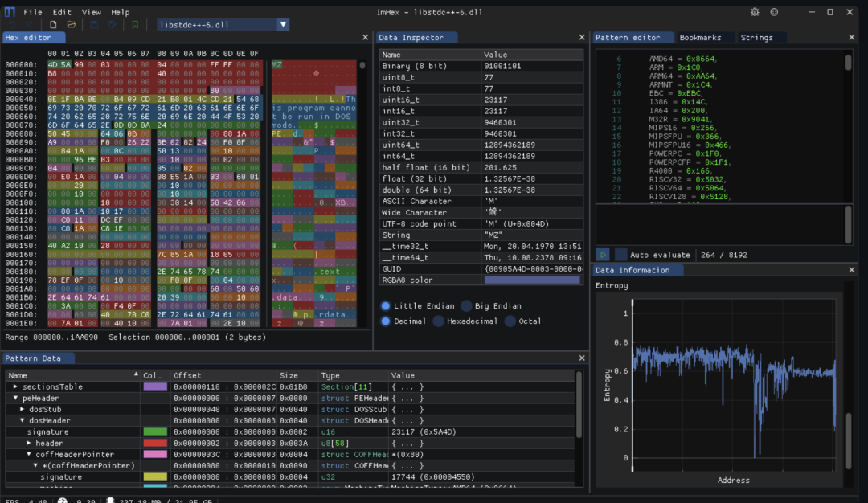Select the uint16_t row in Data Inspector
The width and height of the screenshot is (868, 503).
coord(481,100)
